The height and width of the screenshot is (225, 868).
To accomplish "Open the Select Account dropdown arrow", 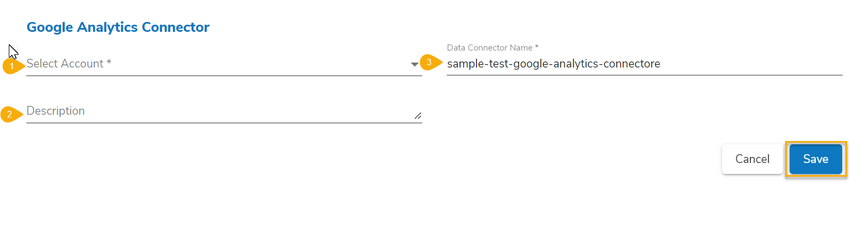I will 415,64.
